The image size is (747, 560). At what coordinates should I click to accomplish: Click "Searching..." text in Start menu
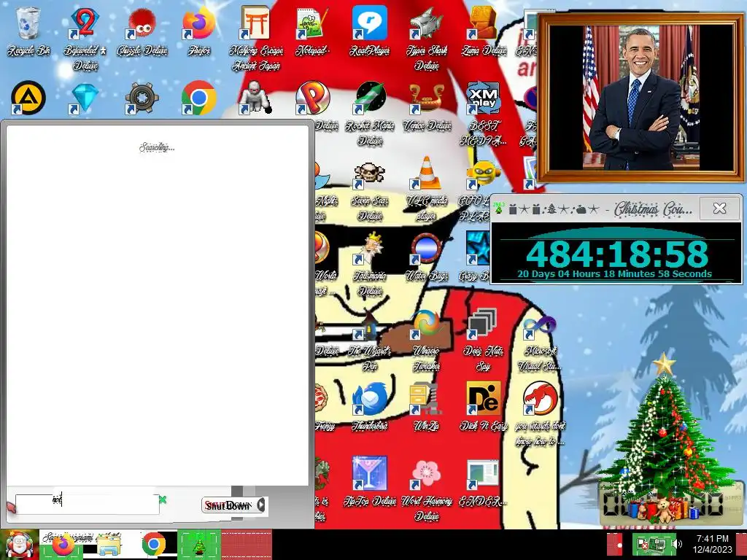pyautogui.click(x=157, y=147)
